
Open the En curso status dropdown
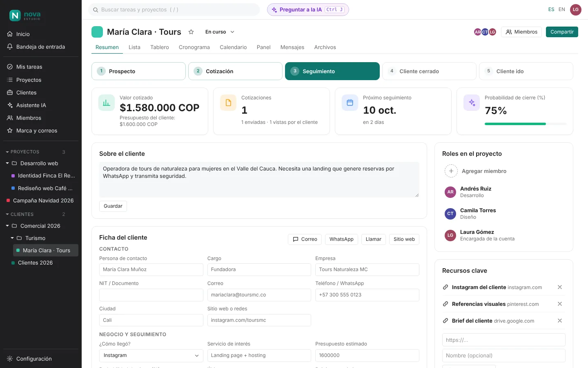pos(220,32)
